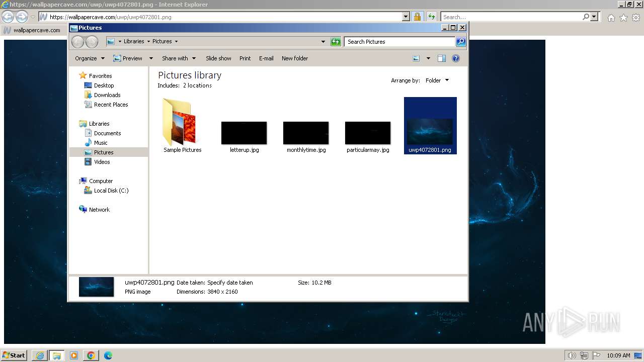Viewport: 644px width, 362px height.
Task: Select the particularmay.jpg thumbnail
Action: click(368, 133)
